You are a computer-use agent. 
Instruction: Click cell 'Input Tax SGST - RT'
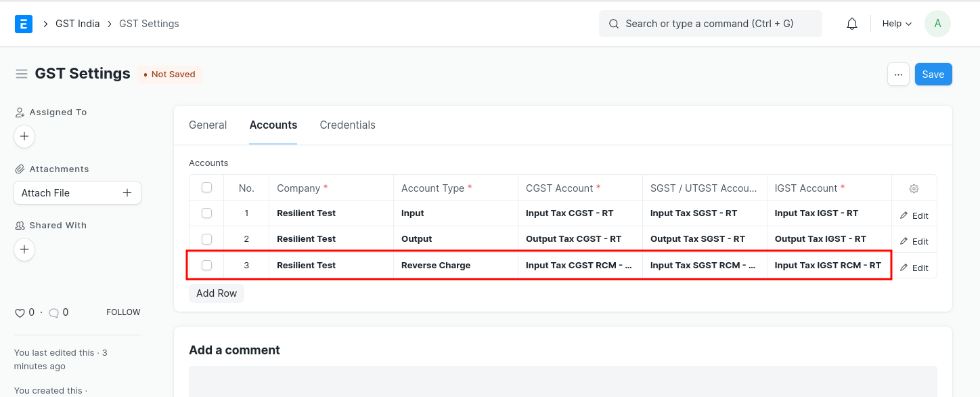705,213
